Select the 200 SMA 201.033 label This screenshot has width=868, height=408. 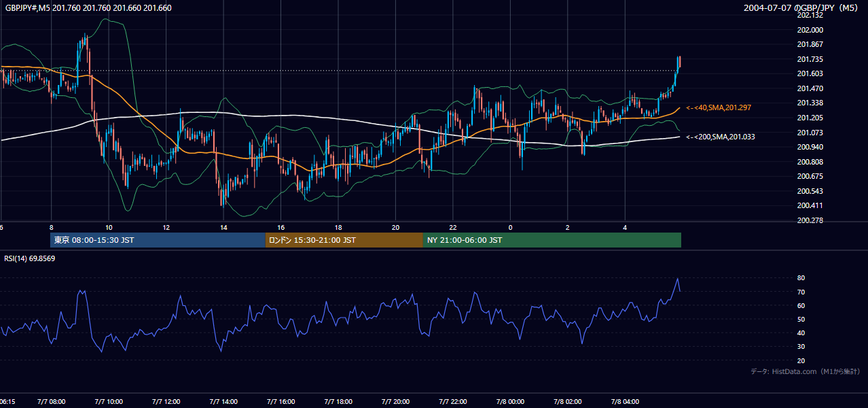click(721, 137)
